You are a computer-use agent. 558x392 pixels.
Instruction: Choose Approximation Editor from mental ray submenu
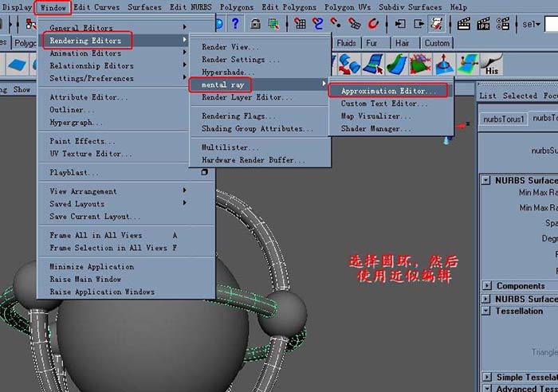pyautogui.click(x=389, y=91)
